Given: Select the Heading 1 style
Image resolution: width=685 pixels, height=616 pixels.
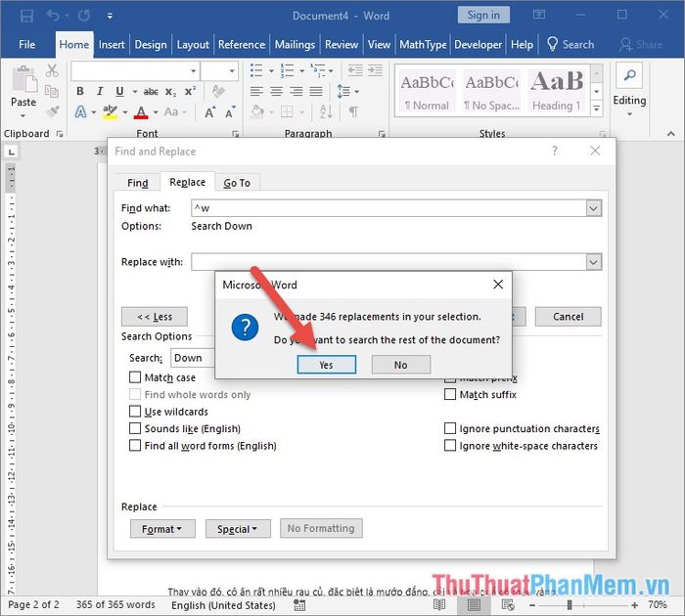Looking at the screenshot, I should (556, 91).
